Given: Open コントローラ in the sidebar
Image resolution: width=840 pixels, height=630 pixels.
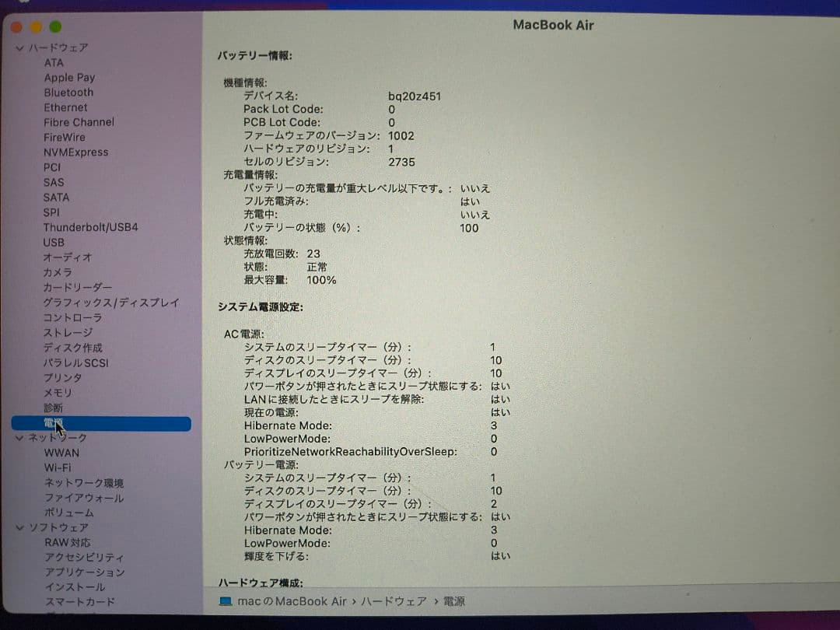Looking at the screenshot, I should click(x=72, y=317).
